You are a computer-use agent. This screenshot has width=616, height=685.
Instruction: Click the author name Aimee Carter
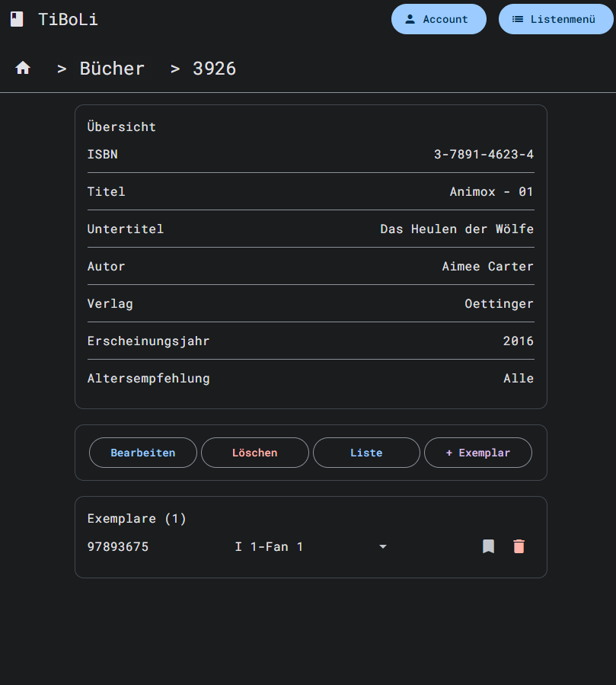487,267
